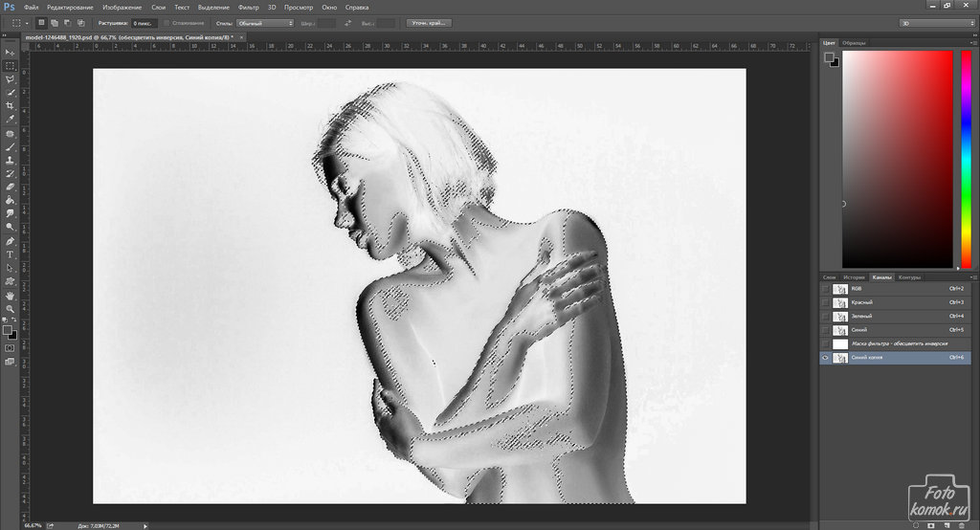Open the Фильтр menu
This screenshot has width=980, height=530.
click(x=248, y=8)
